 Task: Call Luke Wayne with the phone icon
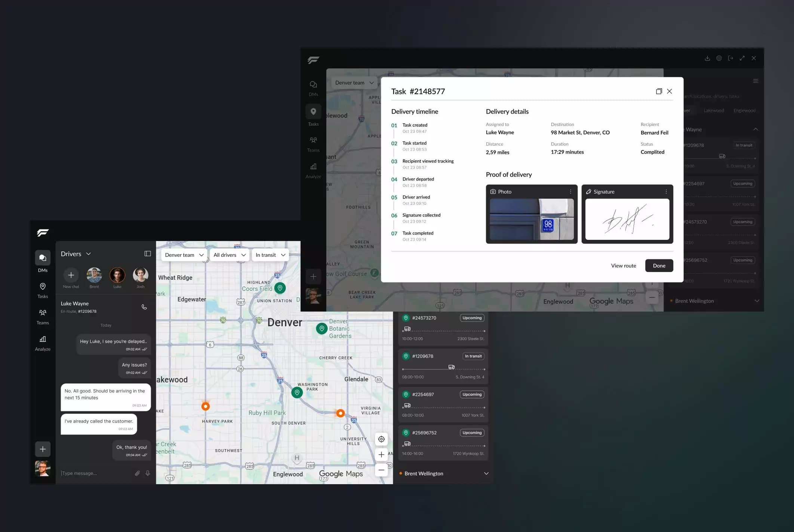144,307
